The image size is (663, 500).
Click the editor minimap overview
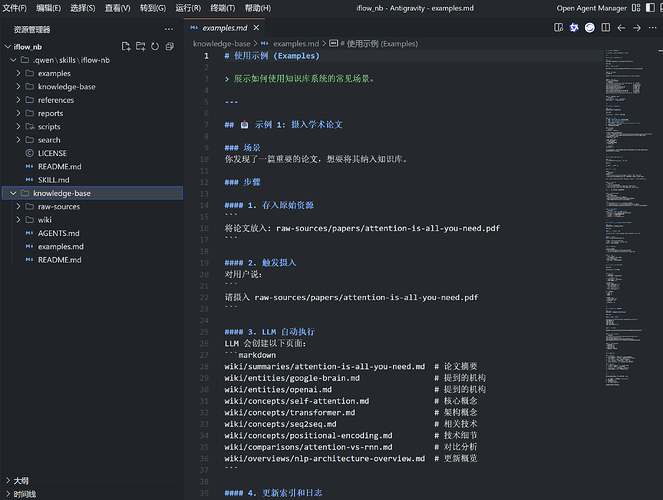point(628,217)
